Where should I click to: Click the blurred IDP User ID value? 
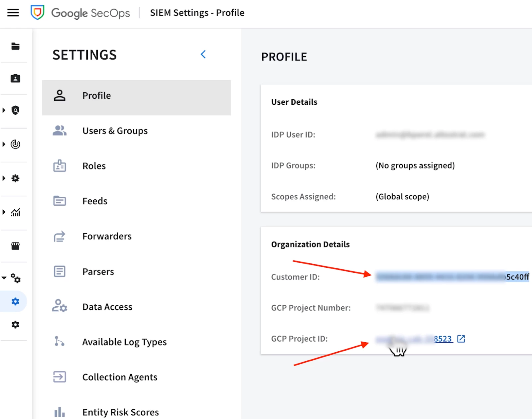point(430,135)
